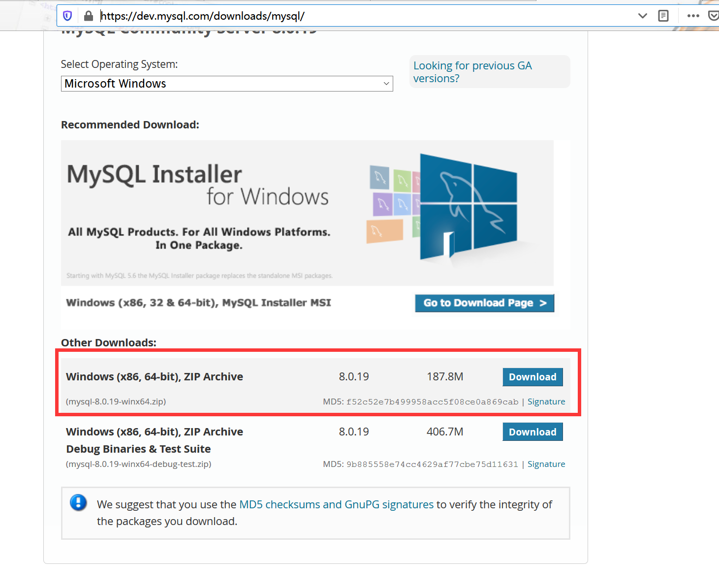Click the URL address field
This screenshot has width=719, height=588.
[364, 16]
